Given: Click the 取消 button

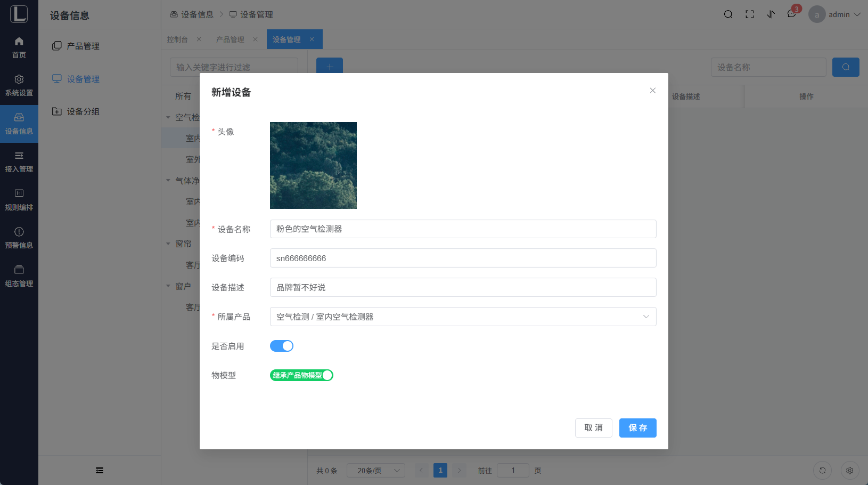Looking at the screenshot, I should [x=593, y=428].
